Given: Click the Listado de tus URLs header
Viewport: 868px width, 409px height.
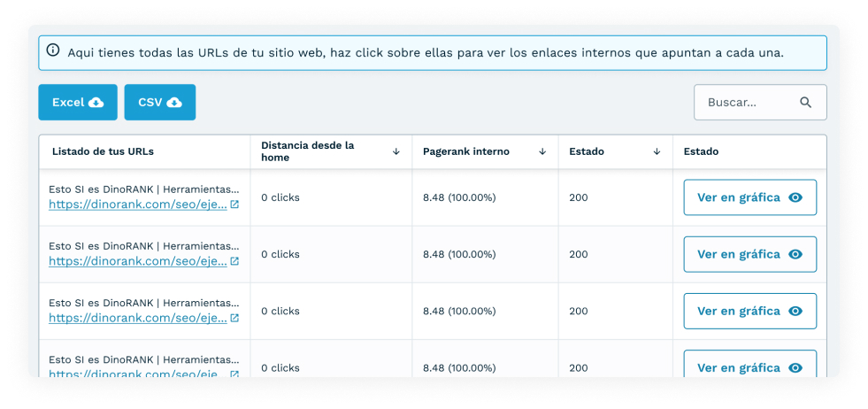Looking at the screenshot, I should [x=103, y=151].
